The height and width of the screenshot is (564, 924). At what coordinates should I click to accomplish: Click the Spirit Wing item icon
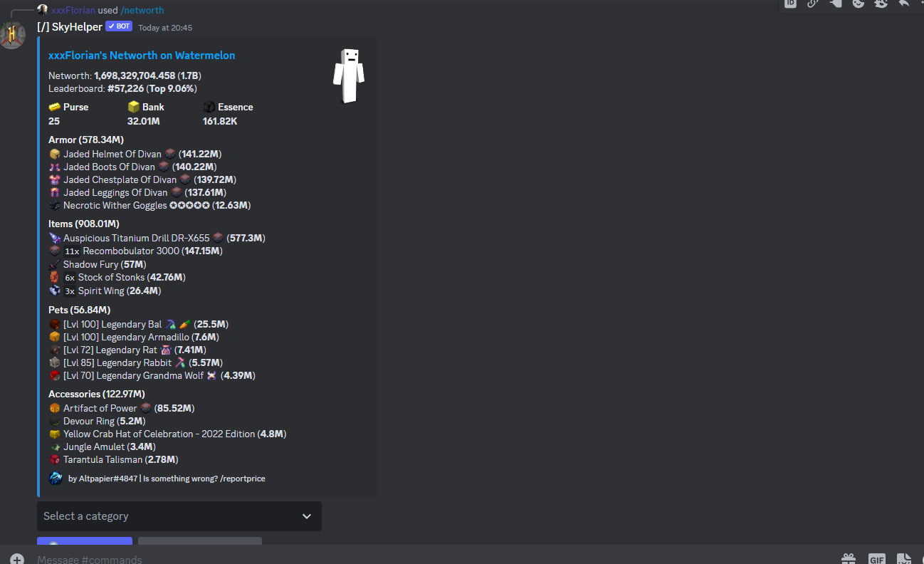click(55, 291)
